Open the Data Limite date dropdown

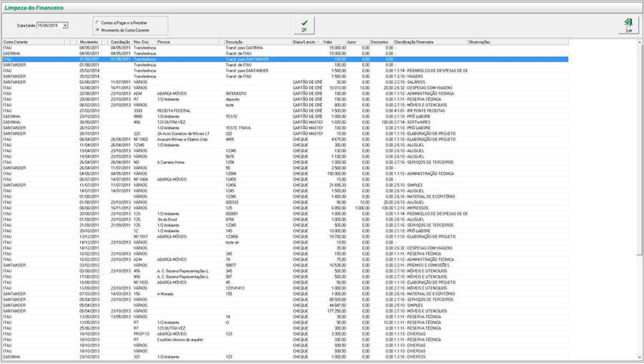pos(65,26)
